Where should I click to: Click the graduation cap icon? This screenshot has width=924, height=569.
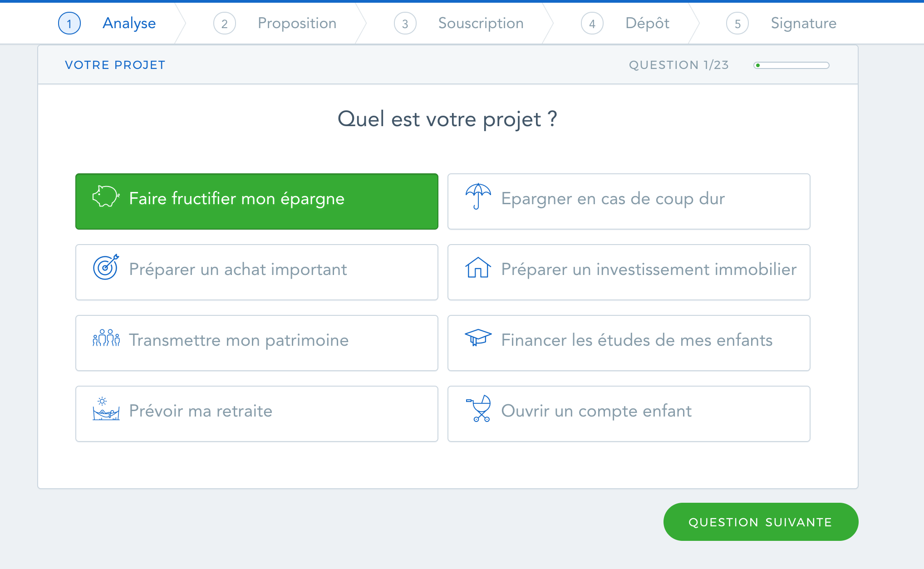point(478,338)
